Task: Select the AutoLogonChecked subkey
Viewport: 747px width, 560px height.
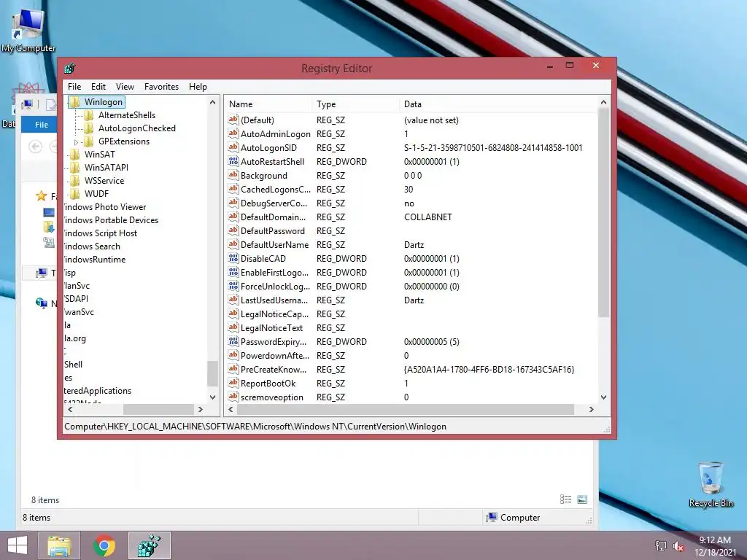Action: tap(136, 128)
